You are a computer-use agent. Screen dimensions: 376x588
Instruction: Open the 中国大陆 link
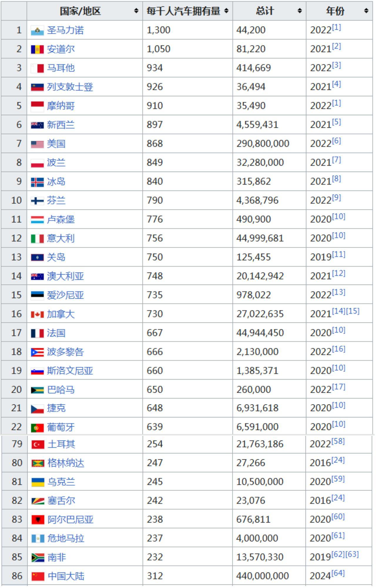pos(66,576)
